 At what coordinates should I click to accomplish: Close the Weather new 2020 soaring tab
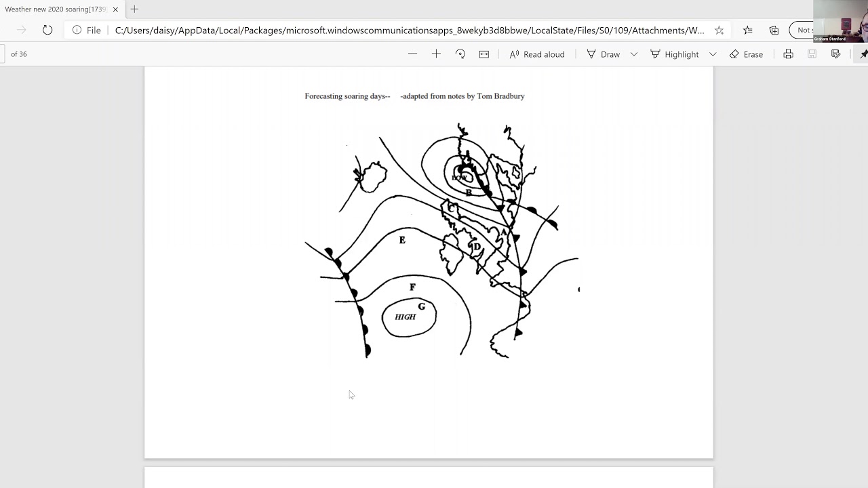pos(115,9)
